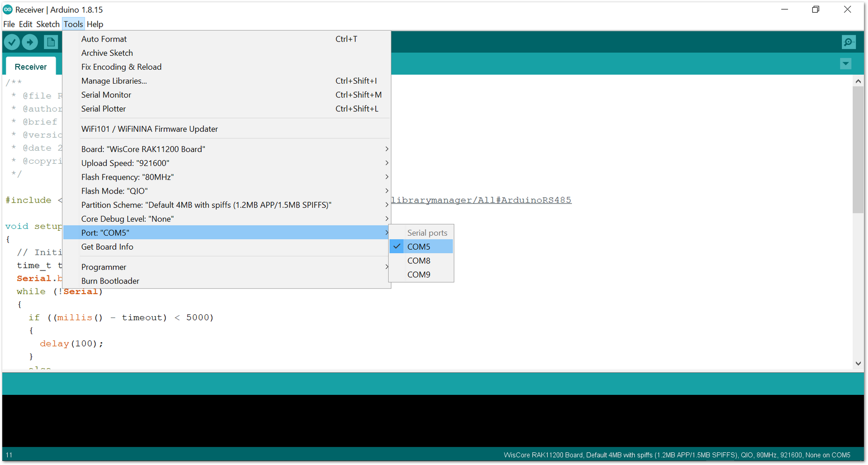Choose Archive Sketch

pyautogui.click(x=226, y=53)
